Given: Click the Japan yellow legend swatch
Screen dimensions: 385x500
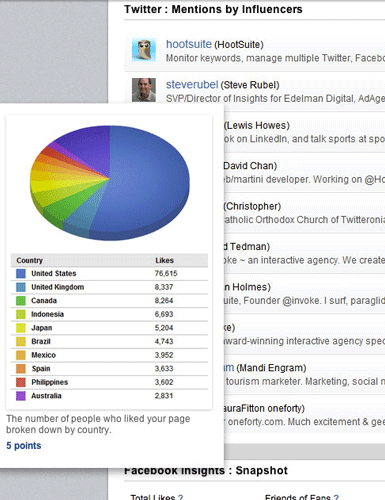Looking at the screenshot, I should 21,328.
